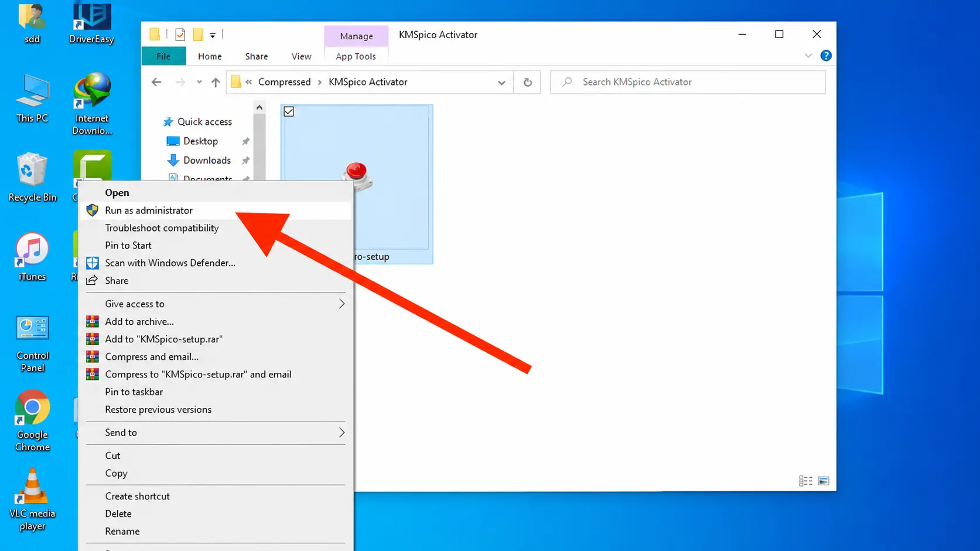Viewport: 980px width, 551px height.
Task: Open the sdd desktop icon
Action: (x=32, y=23)
